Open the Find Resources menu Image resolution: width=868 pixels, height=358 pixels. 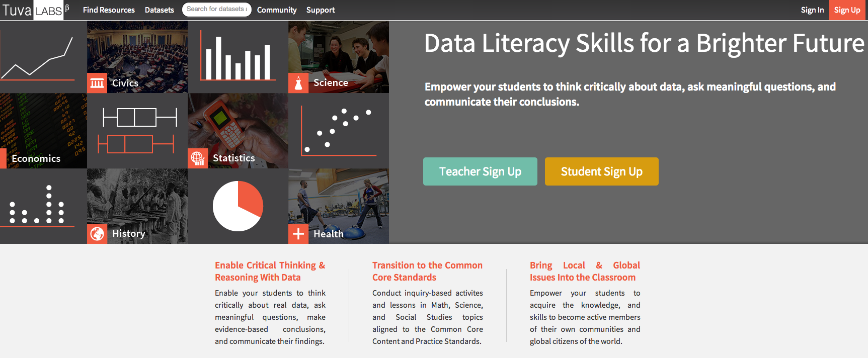109,10
